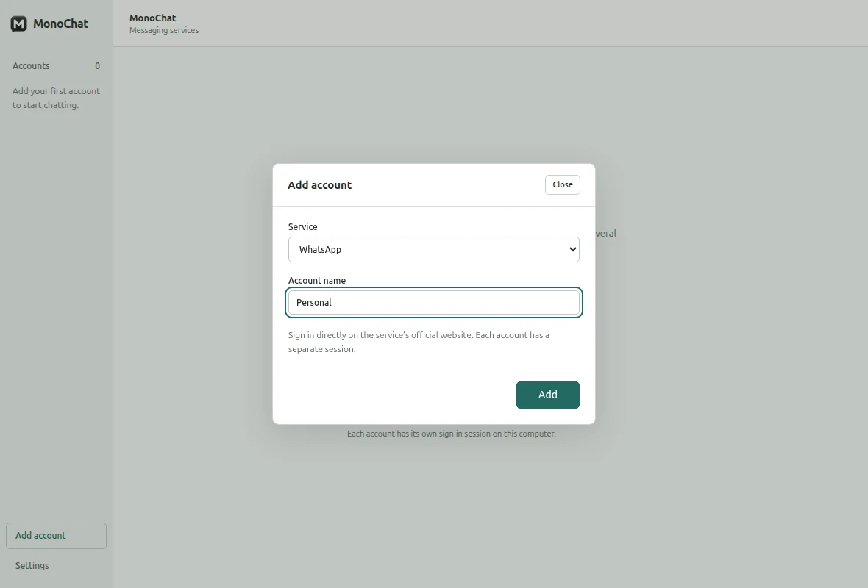The height and width of the screenshot is (588, 868).
Task: Click the Service field label
Action: click(303, 227)
